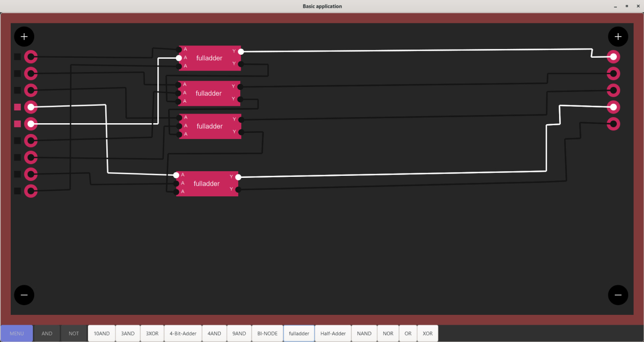Insert the 4-Bit-Adder component
The height and width of the screenshot is (342, 644).
[x=183, y=333]
